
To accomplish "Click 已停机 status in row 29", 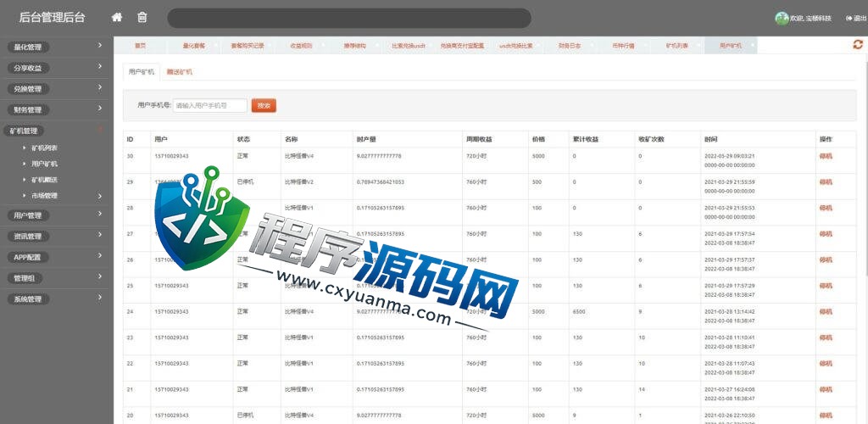I will pyautogui.click(x=245, y=181).
